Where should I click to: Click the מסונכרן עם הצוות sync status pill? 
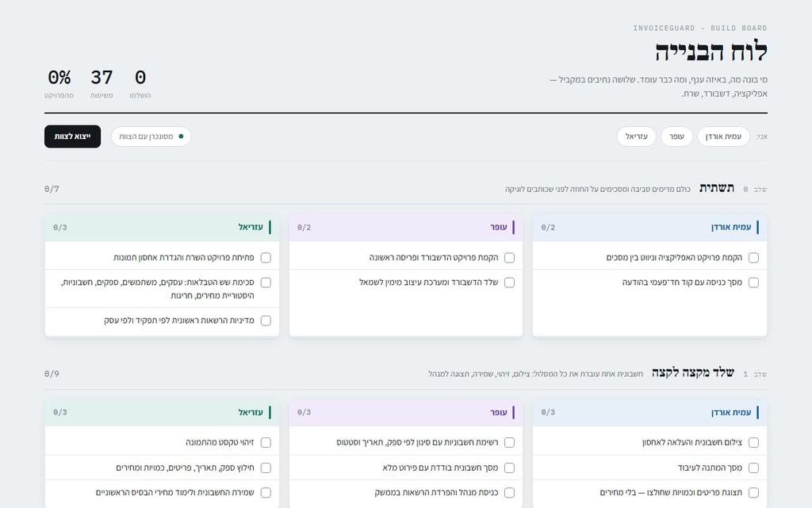click(x=151, y=137)
